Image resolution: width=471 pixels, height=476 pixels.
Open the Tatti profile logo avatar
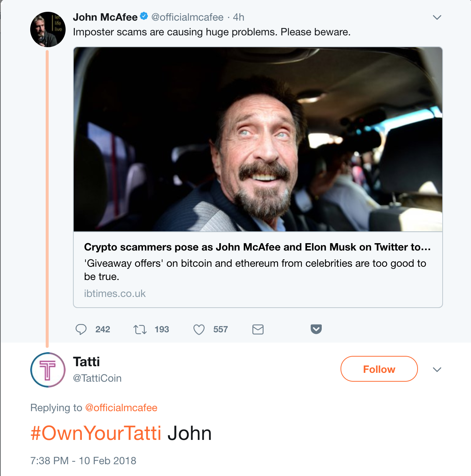click(48, 370)
